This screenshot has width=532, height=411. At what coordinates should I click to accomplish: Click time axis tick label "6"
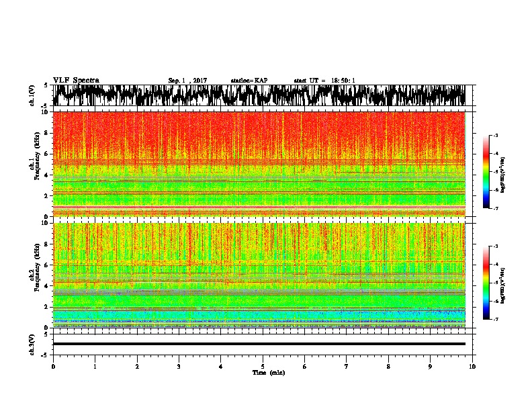[304, 367]
